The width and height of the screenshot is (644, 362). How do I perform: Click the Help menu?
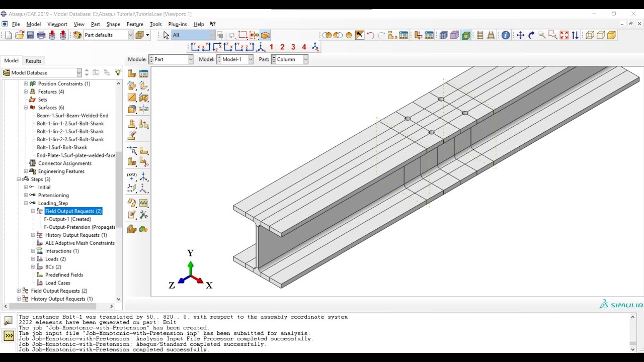pyautogui.click(x=199, y=24)
